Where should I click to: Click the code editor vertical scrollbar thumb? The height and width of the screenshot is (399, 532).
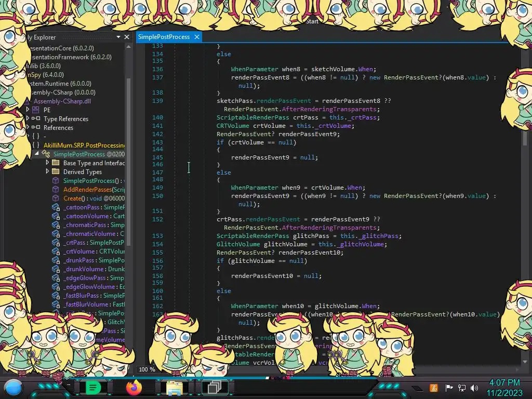[525, 138]
